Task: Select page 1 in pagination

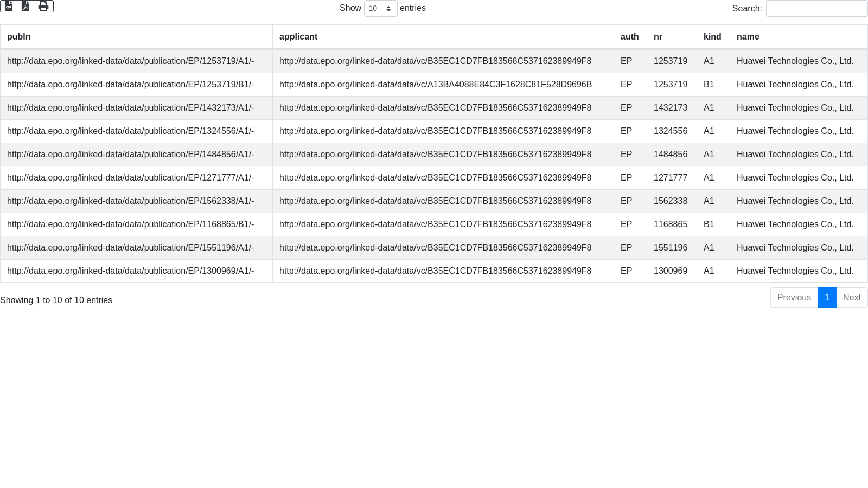Action: 827,298
